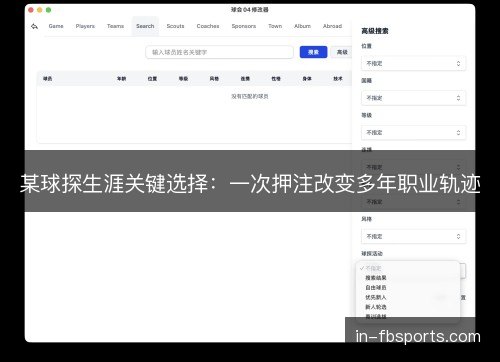Open the Sponsors tab
The image size is (500, 362).
(244, 26)
